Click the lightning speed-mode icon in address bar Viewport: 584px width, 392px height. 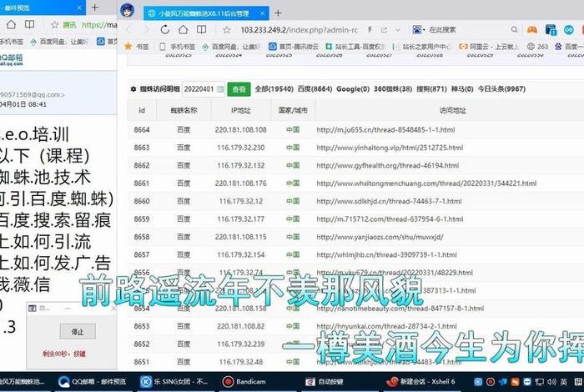click(370, 29)
